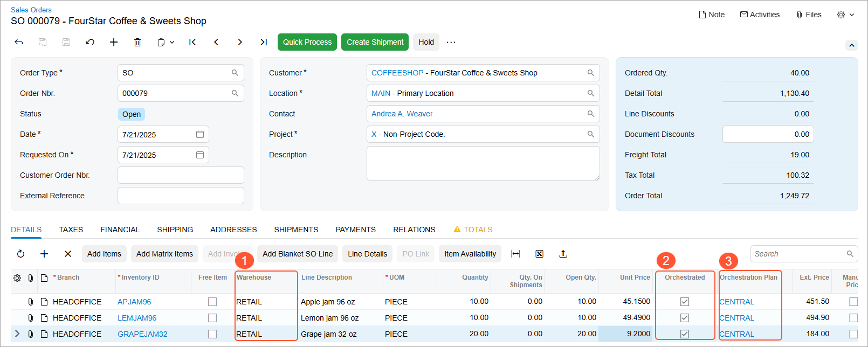Image resolution: width=868 pixels, height=347 pixels.
Task: Open the Date field calendar picker
Action: pos(200,134)
